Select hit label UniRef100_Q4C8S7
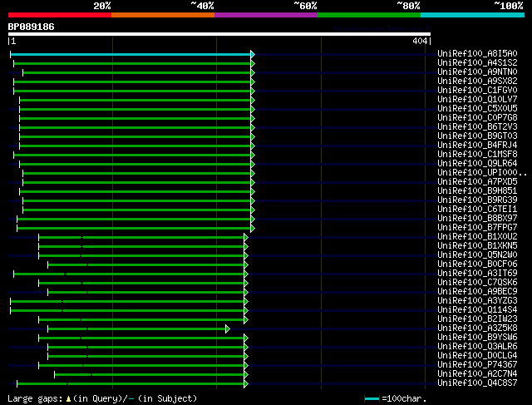The image size is (532, 405). pos(477,383)
